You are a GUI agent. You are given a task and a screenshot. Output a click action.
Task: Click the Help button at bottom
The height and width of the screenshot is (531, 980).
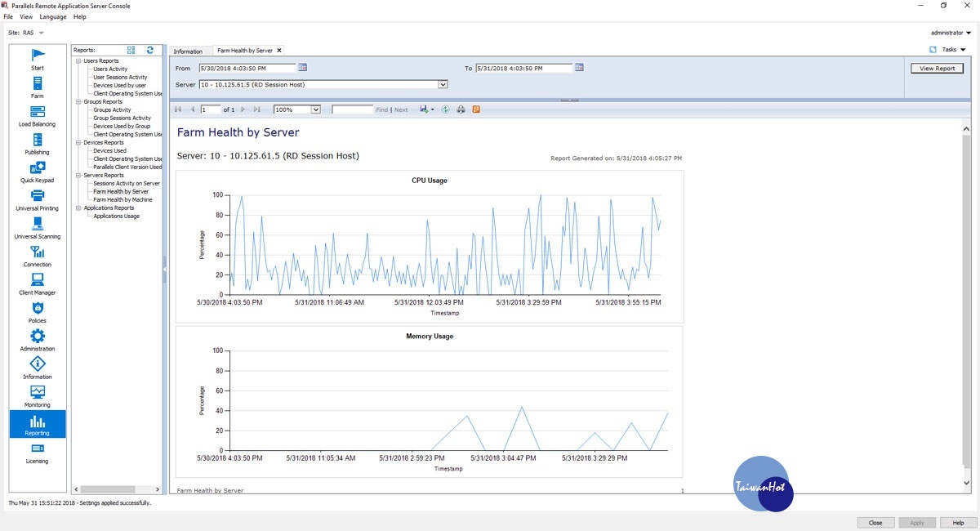pyautogui.click(x=958, y=523)
